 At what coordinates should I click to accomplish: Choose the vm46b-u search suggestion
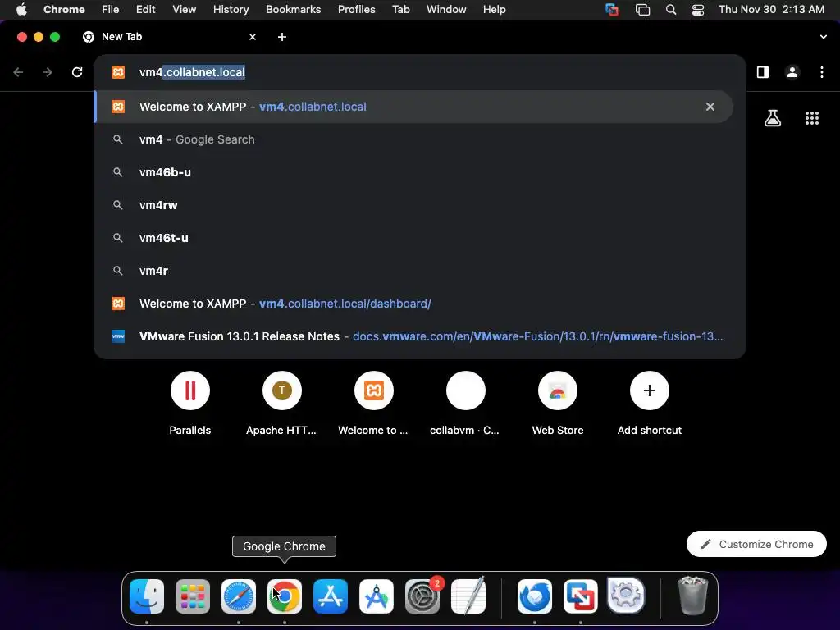413,172
